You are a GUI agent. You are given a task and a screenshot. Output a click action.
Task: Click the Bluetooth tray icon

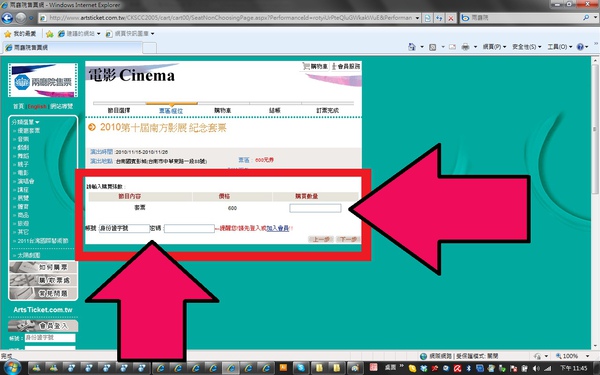[468, 368]
